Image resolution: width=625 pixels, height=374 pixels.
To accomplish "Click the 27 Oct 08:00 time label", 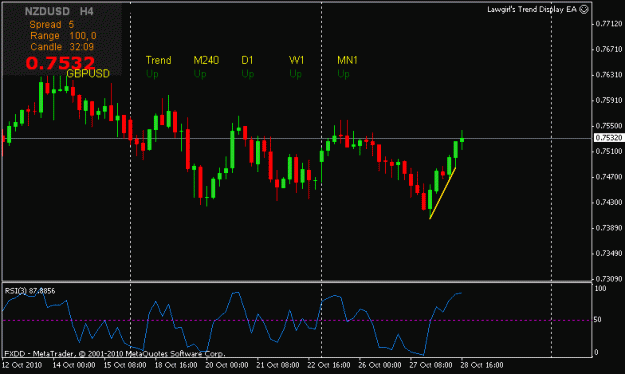I will pos(431,365).
